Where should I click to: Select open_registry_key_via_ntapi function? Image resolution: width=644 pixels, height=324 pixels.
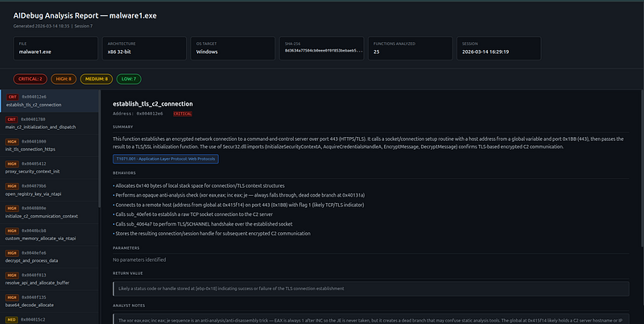pos(49,189)
